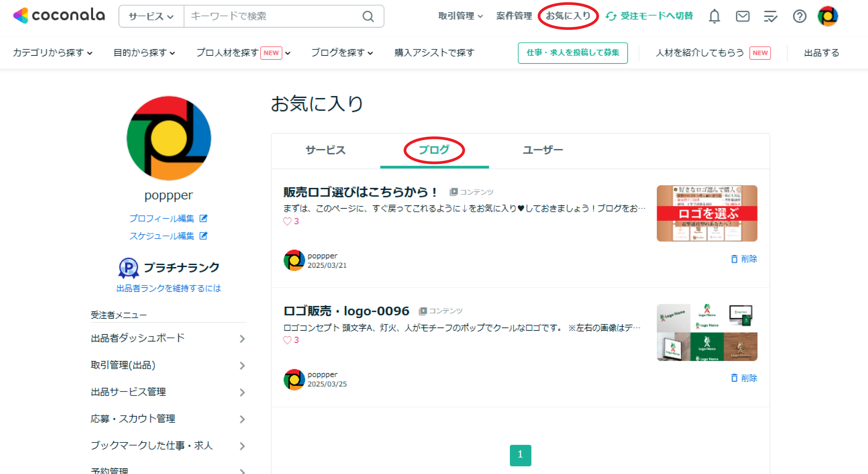Viewport: 868px width, 474px height.
Task: Open the profile avatar in the header
Action: pyautogui.click(x=828, y=16)
